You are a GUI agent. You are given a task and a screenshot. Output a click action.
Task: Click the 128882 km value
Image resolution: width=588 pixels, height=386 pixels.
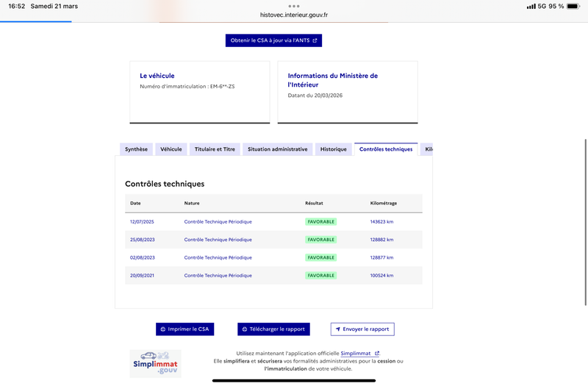click(x=381, y=240)
